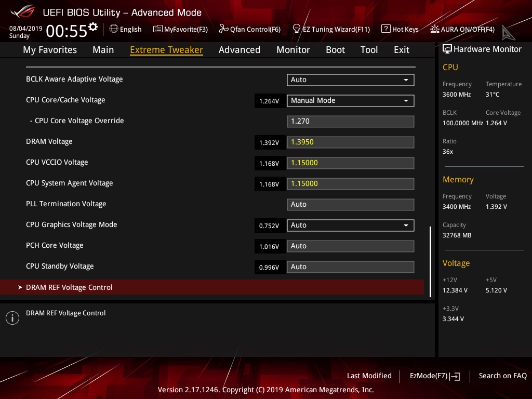Click PCH Core Voltage Auto field

point(351,246)
